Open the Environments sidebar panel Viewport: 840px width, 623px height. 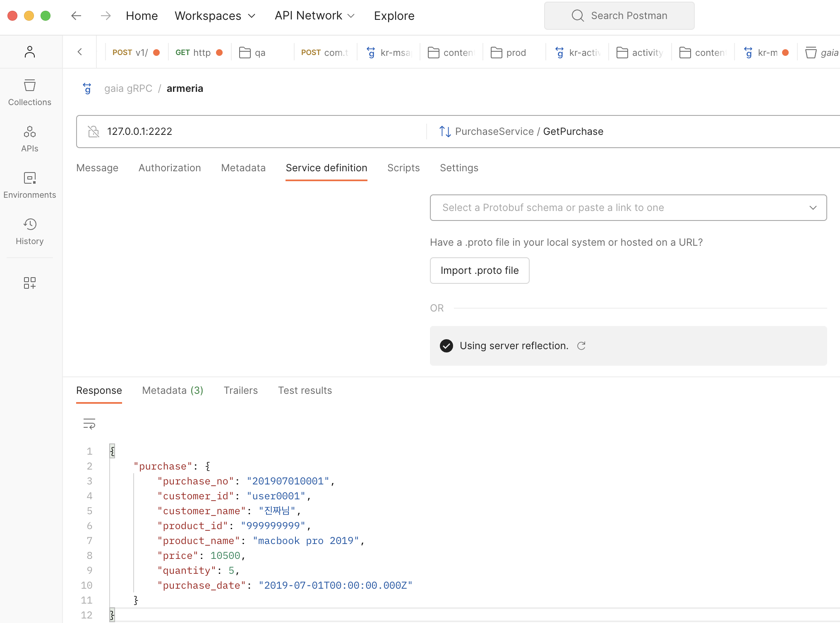pos(29,185)
